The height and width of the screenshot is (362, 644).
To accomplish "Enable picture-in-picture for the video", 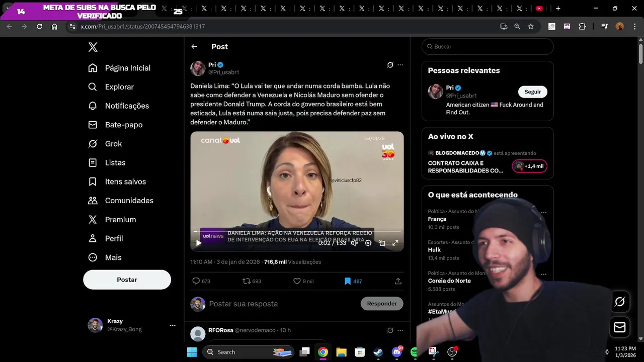I will (382, 243).
